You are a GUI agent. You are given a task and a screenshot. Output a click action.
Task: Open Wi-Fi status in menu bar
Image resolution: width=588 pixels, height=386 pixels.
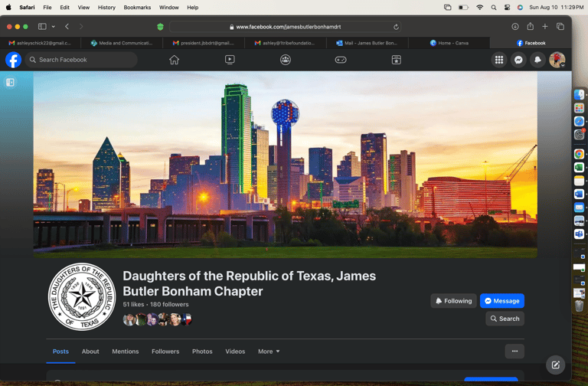click(x=479, y=7)
